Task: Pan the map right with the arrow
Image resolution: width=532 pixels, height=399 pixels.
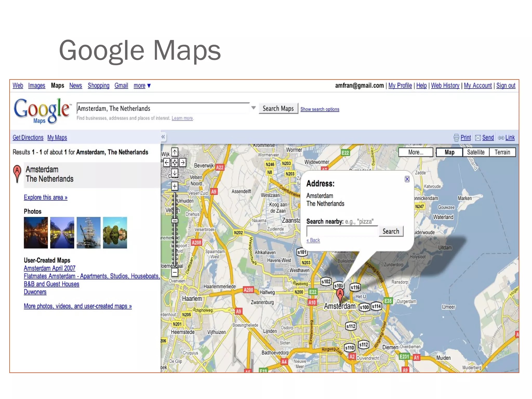Action: pyautogui.click(x=183, y=163)
